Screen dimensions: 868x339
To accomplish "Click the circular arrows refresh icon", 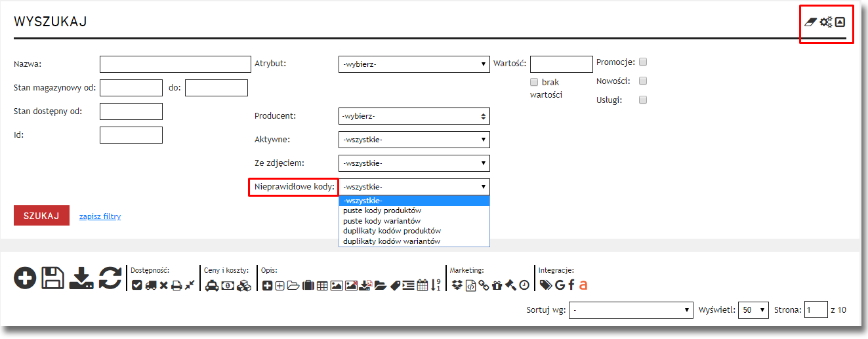I will [110, 278].
